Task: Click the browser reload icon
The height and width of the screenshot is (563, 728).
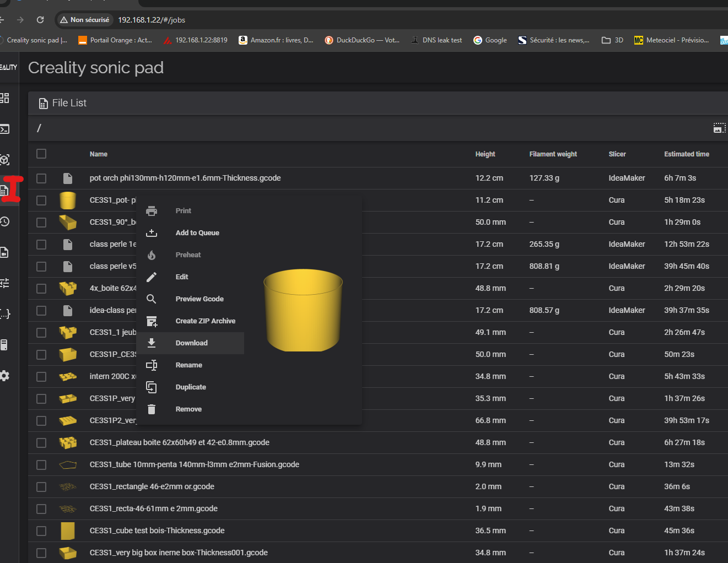Action: click(x=40, y=20)
